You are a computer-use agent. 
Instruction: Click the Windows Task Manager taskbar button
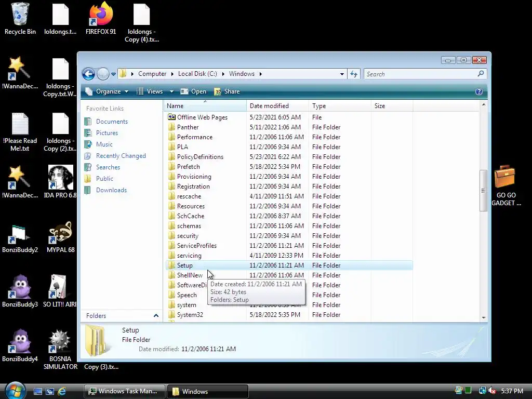coord(125,392)
